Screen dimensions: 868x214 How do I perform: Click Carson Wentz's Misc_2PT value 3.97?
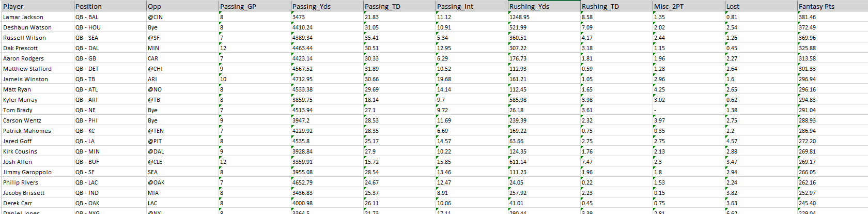(x=689, y=120)
